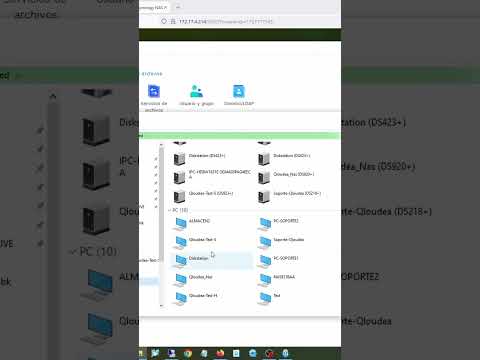Select the PC-SOPORTE1 computer
Image resolution: width=480 pixels, height=360 pixels.
point(279,261)
